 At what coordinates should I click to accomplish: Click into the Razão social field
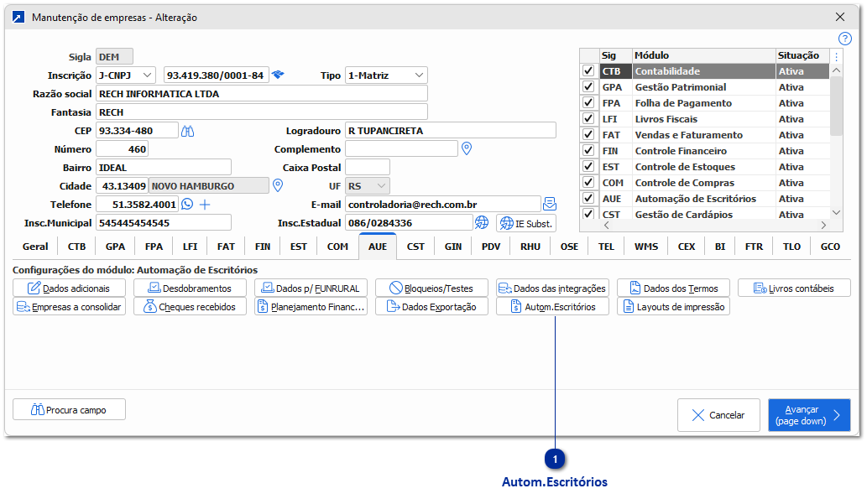pos(262,94)
